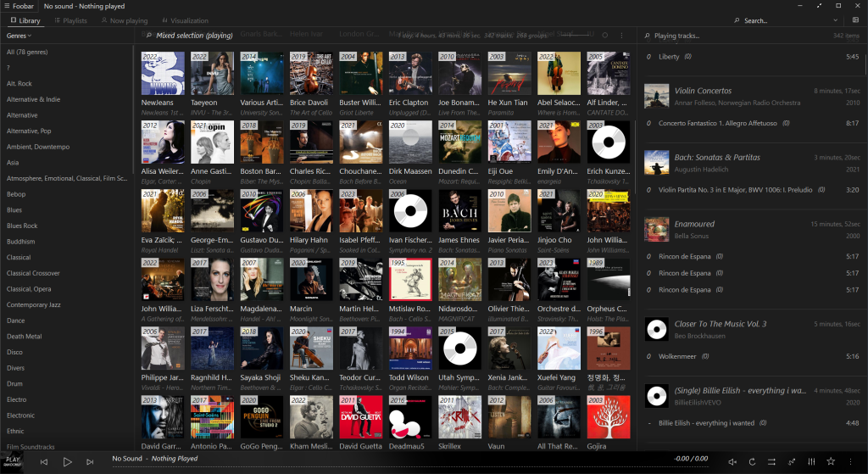Skip to the next track
This screenshot has height=474, width=868.
click(x=90, y=461)
